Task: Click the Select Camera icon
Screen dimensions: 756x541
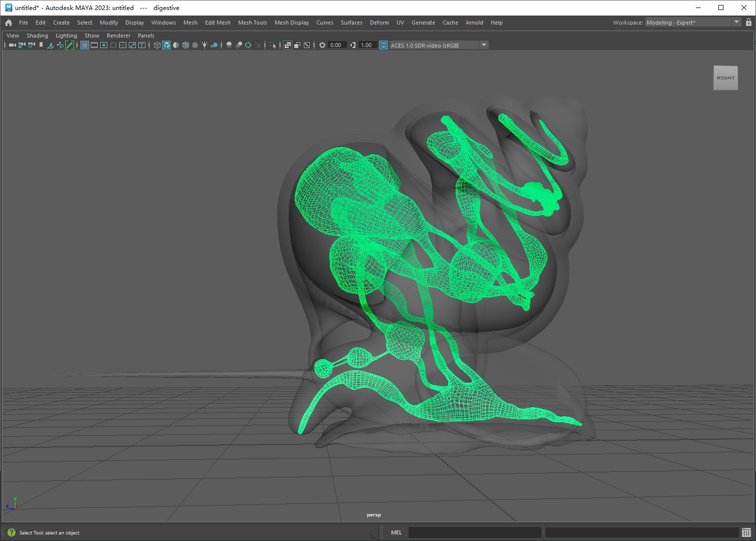Action: tap(12, 45)
